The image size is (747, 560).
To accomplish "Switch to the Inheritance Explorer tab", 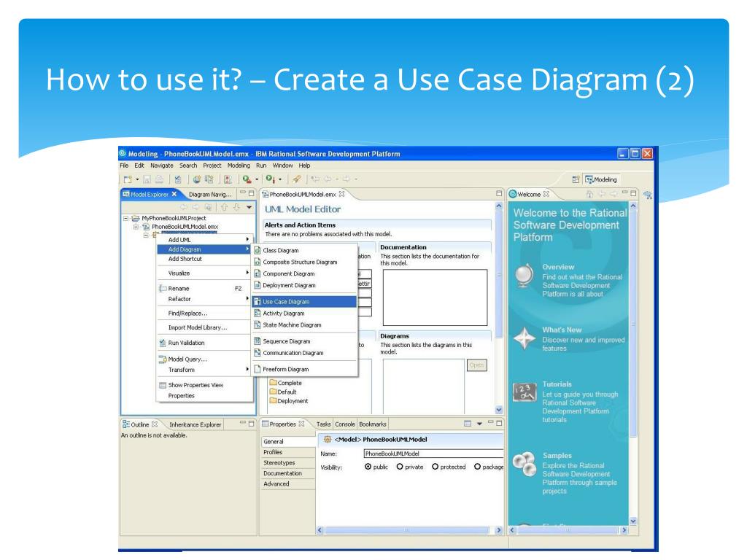I will 196,424.
